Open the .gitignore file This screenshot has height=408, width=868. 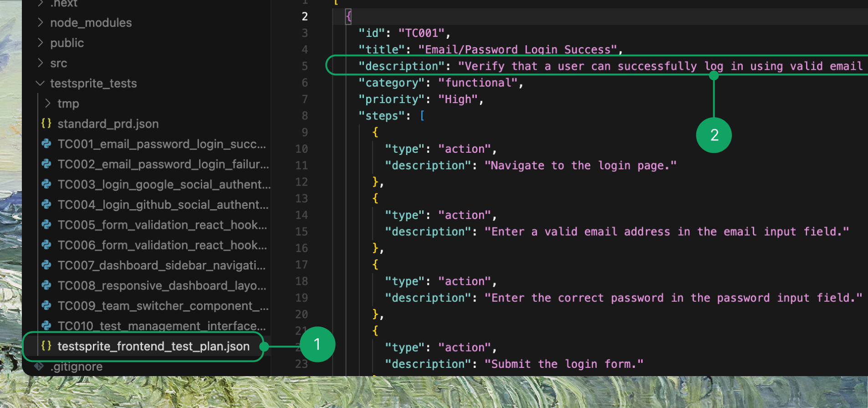coord(77,367)
